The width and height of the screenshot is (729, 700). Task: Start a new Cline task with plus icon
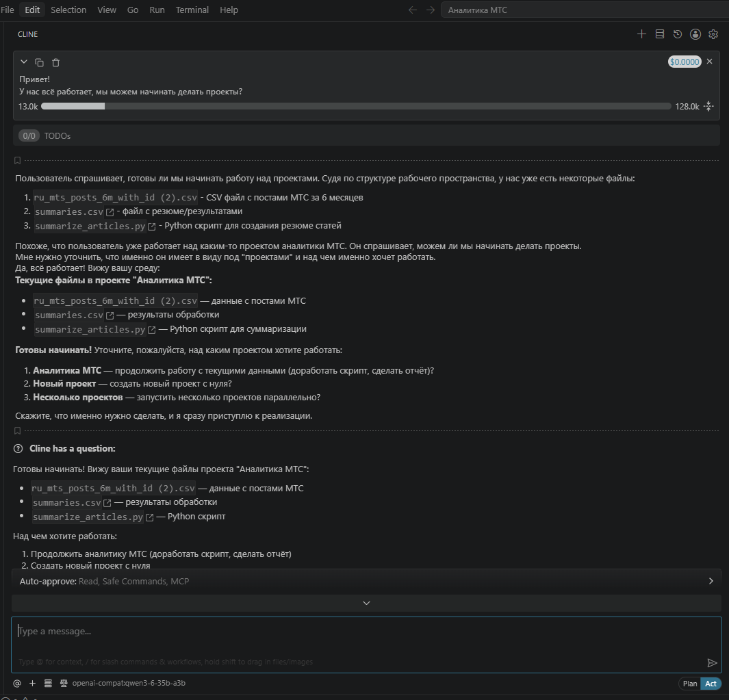pos(641,34)
